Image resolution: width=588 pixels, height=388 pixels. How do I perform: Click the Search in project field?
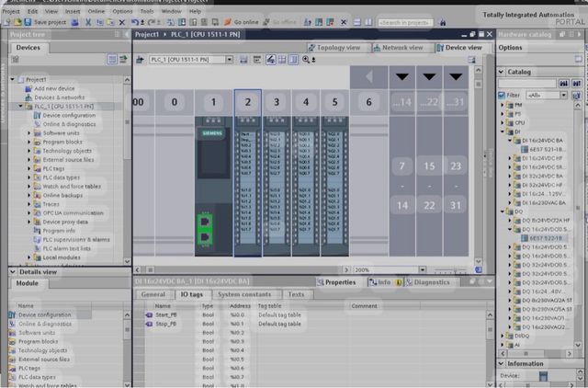405,23
